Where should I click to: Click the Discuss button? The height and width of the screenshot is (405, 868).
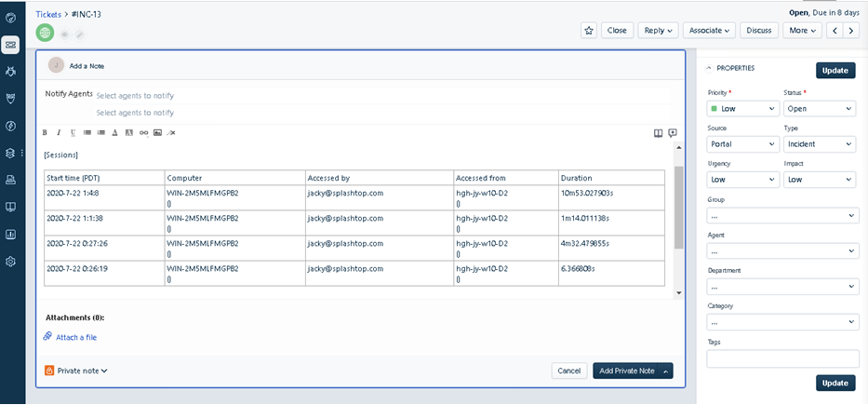click(759, 31)
